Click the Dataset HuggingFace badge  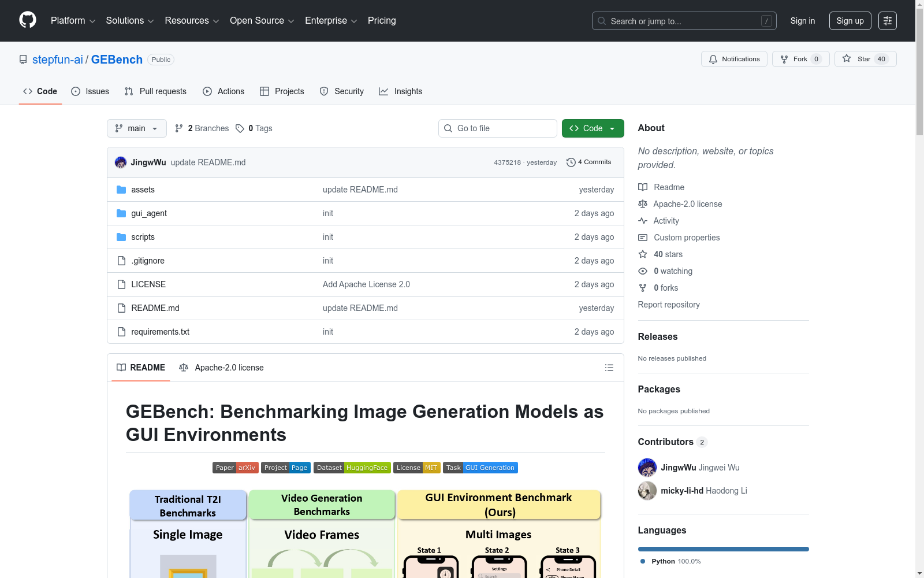pos(352,468)
